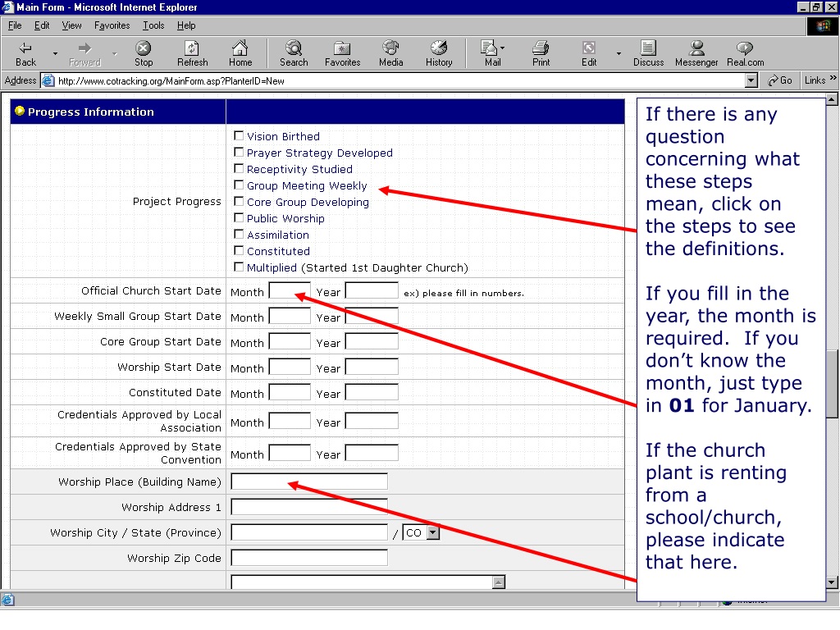Click the Constituted Date Year field
The image size is (840, 630).
[372, 392]
